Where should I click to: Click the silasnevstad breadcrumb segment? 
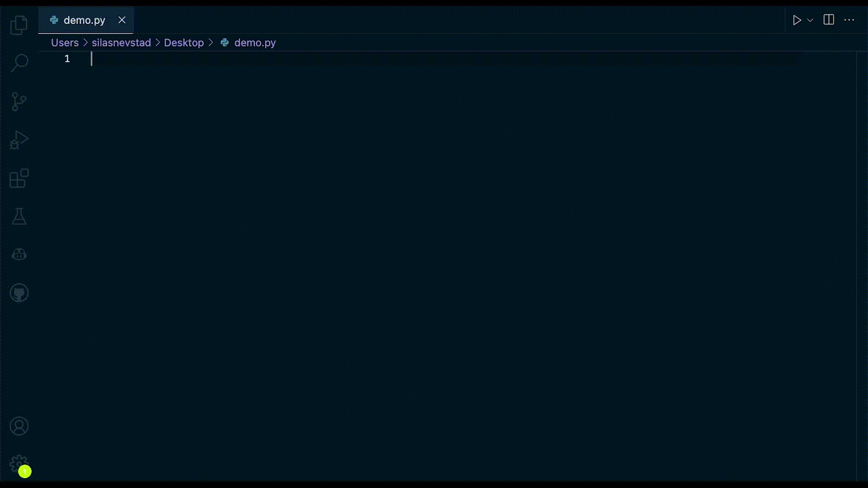pyautogui.click(x=121, y=42)
